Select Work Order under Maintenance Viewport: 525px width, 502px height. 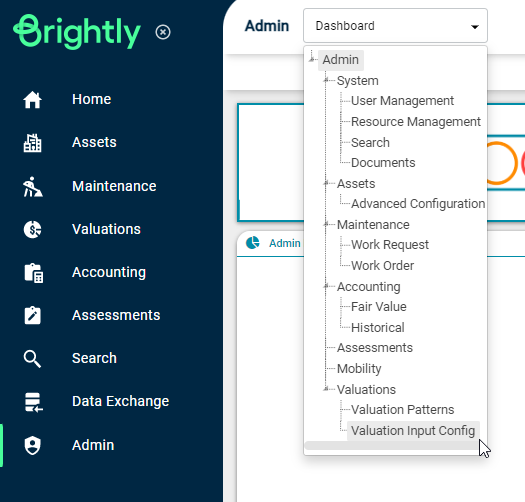tap(382, 266)
